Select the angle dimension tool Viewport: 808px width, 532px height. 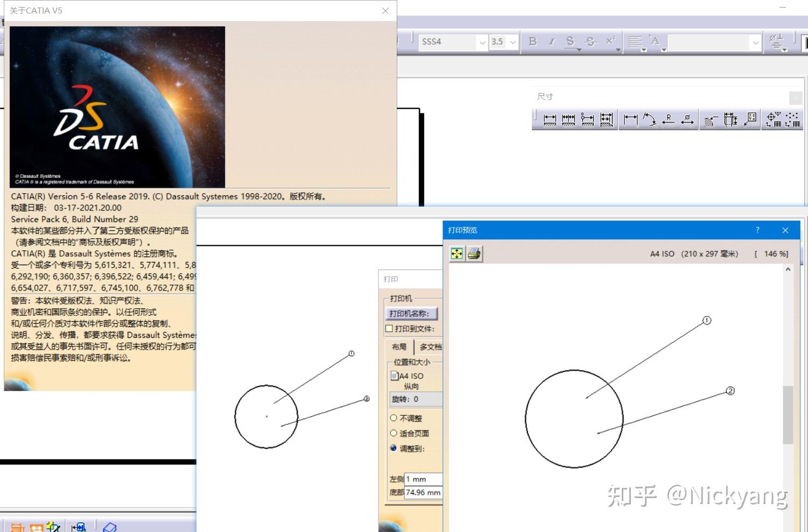650,119
